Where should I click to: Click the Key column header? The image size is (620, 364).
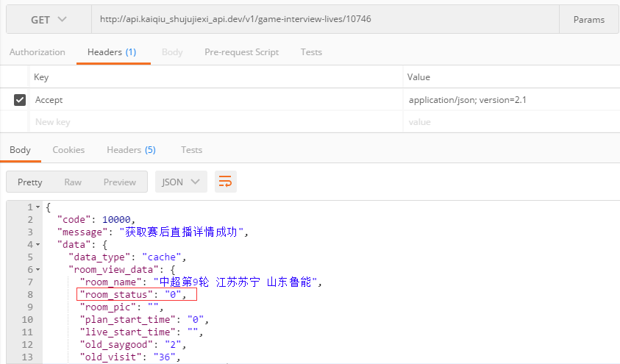pos(41,77)
